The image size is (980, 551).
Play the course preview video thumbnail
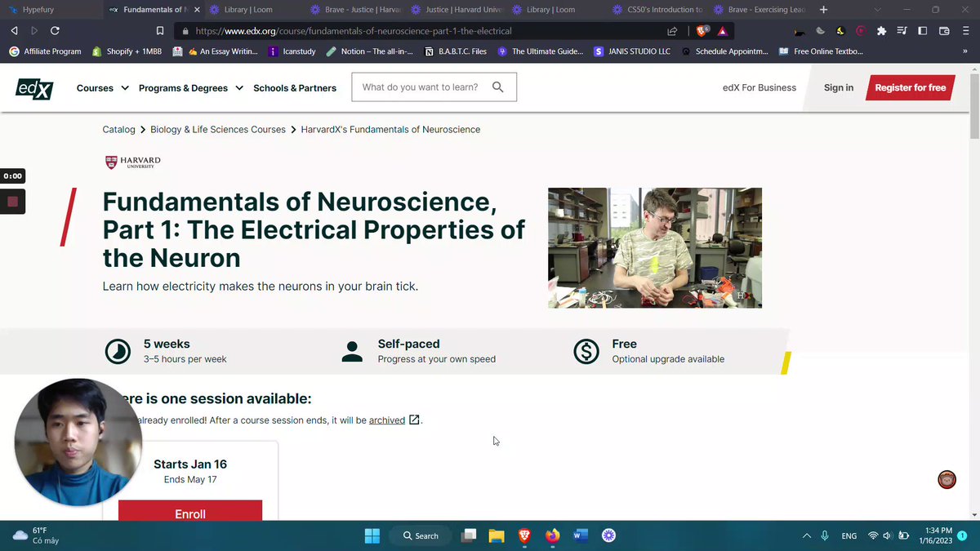pyautogui.click(x=655, y=248)
